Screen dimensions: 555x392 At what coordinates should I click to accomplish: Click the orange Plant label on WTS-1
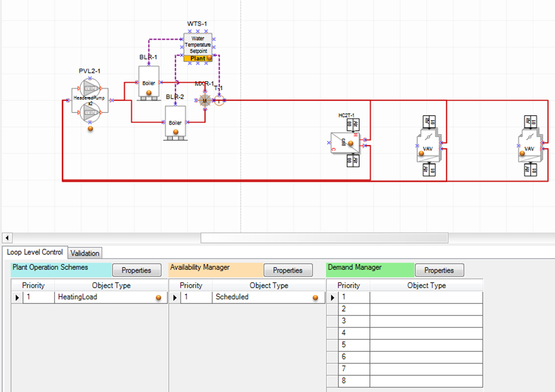point(198,59)
